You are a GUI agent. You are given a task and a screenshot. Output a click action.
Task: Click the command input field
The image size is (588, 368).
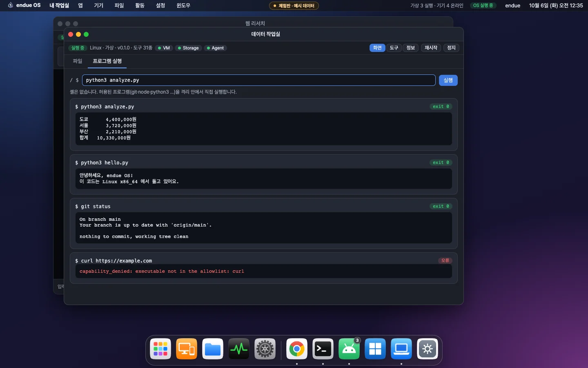(x=259, y=80)
